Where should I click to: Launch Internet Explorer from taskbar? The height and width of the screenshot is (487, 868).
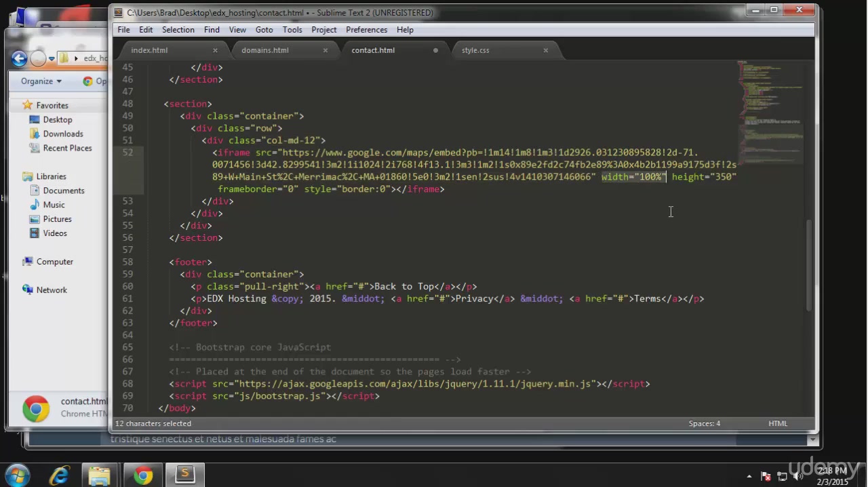[60, 475]
